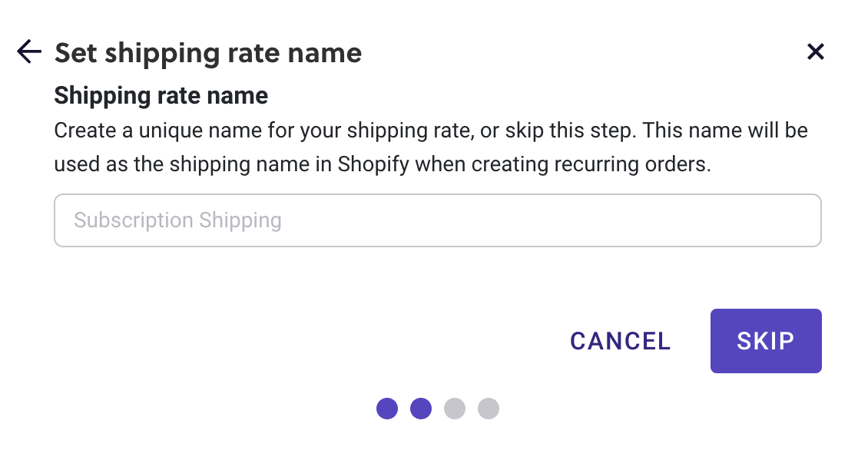Click an active dot in the progress indicator
Screen dimensions: 868x470
pos(387,409)
